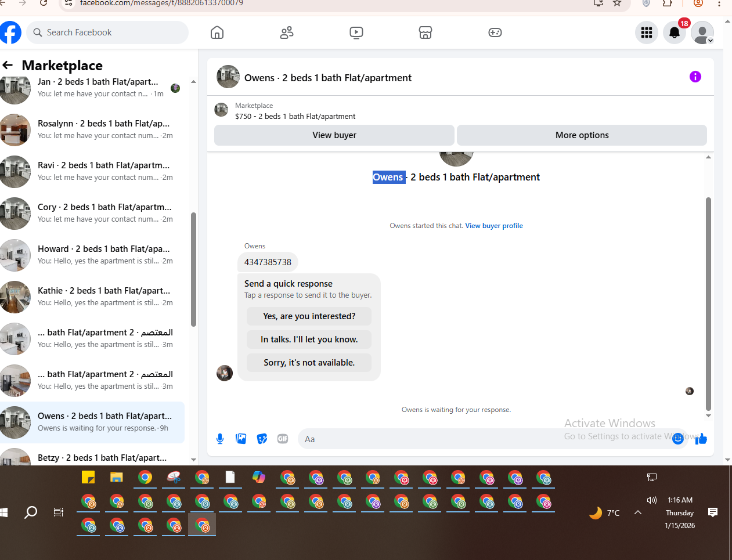
Task: Click the chat pane scroll-up arrow
Action: [x=708, y=157]
